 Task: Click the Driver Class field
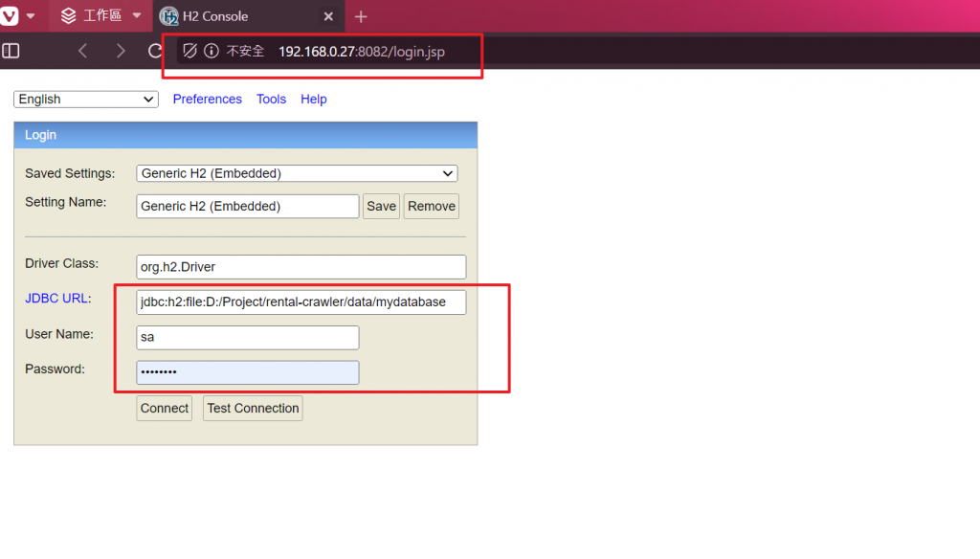301,267
